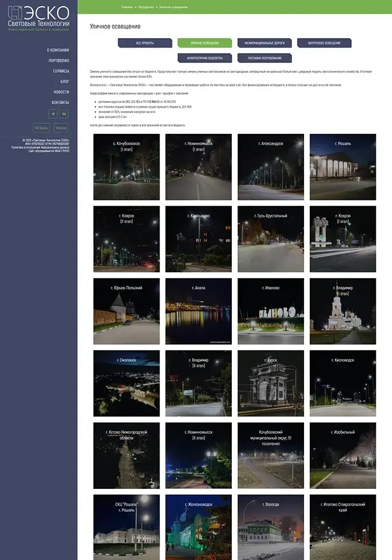Open the СКЦ "Рошаль" project

(127, 528)
